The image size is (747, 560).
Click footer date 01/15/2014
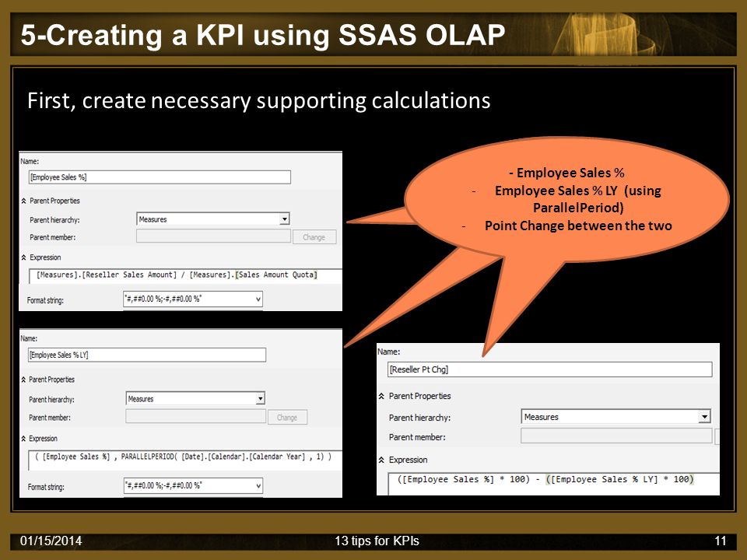pos(51,541)
